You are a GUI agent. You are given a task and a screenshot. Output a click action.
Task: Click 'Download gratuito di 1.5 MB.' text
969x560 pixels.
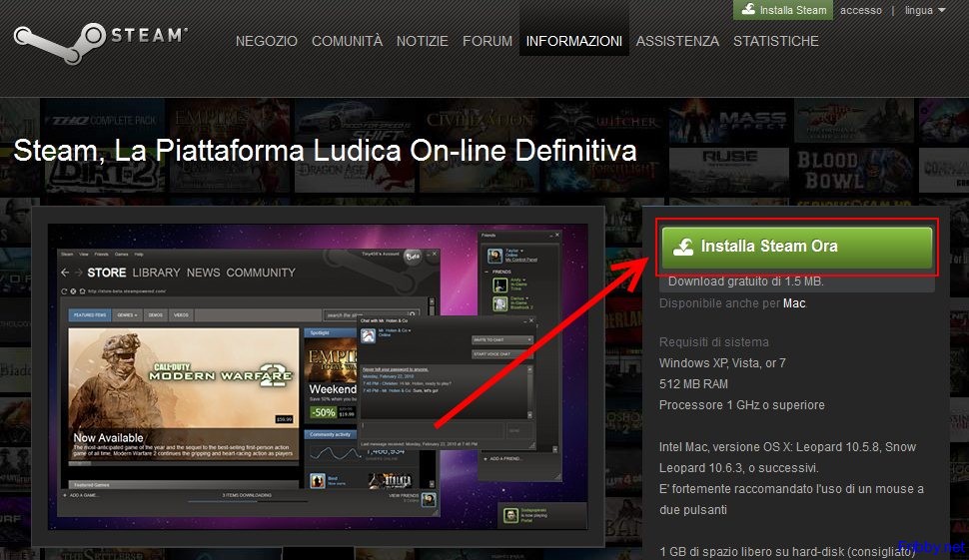pos(746,281)
